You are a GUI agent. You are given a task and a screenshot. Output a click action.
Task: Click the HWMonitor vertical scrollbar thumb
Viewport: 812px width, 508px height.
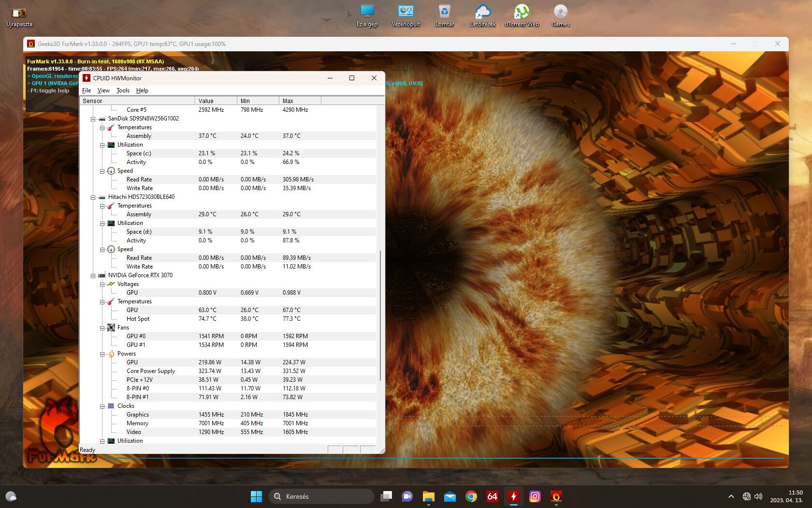[x=381, y=315]
